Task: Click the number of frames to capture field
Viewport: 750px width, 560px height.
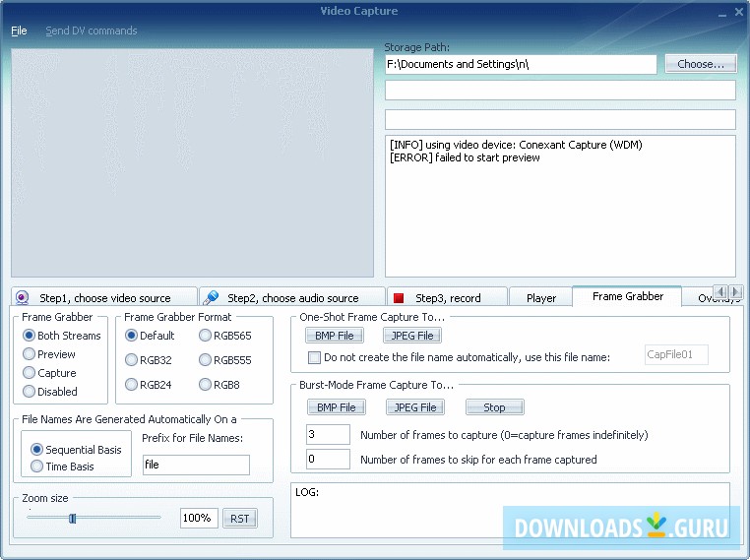Action: point(328,434)
